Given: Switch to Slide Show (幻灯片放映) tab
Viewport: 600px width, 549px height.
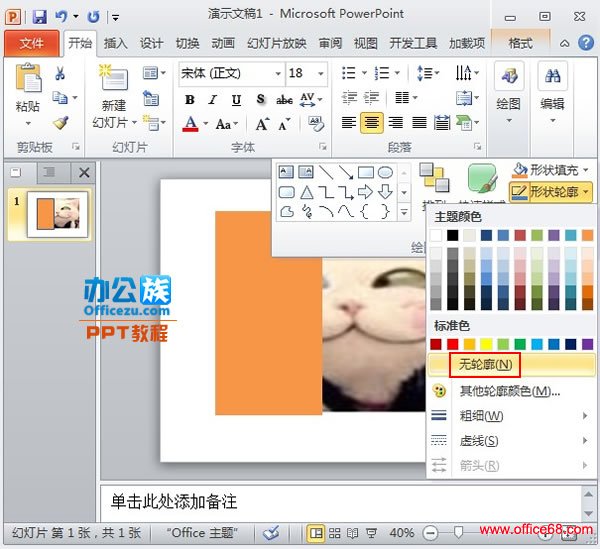Looking at the screenshot, I should [x=277, y=43].
